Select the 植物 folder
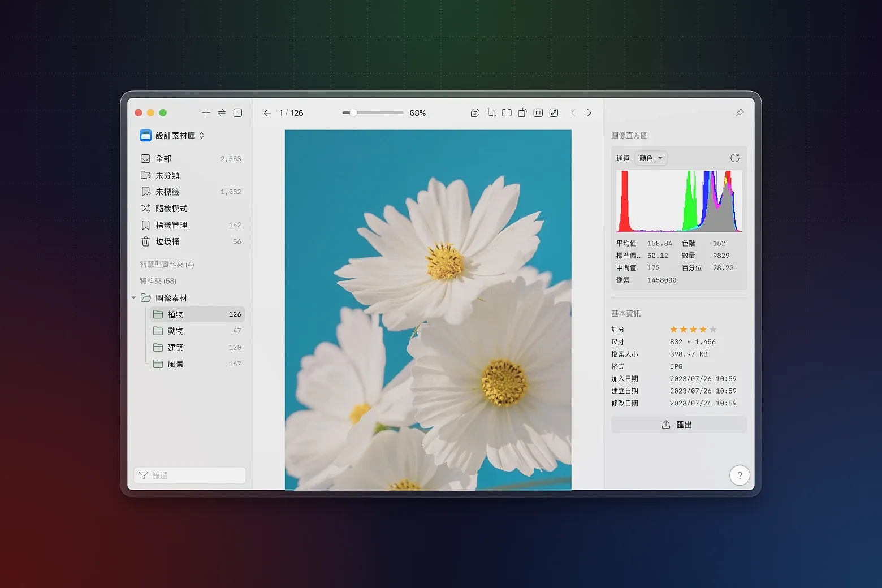The height and width of the screenshot is (588, 882). point(197,314)
